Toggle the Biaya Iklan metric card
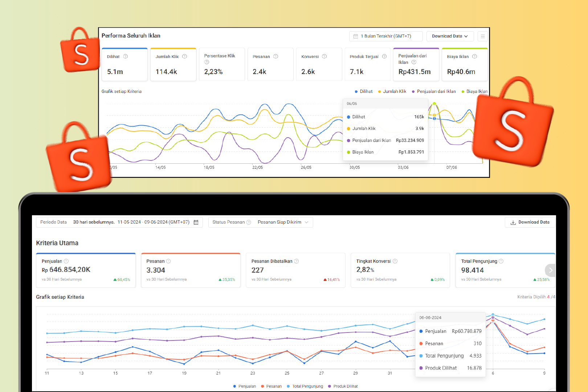The height and width of the screenshot is (392, 588). [x=465, y=64]
